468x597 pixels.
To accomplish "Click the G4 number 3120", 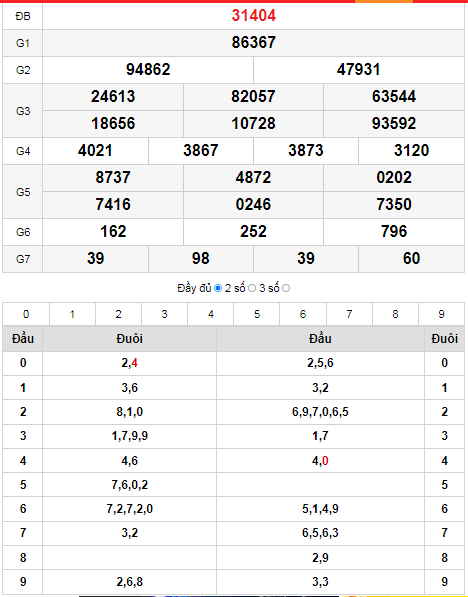I will click(411, 150).
